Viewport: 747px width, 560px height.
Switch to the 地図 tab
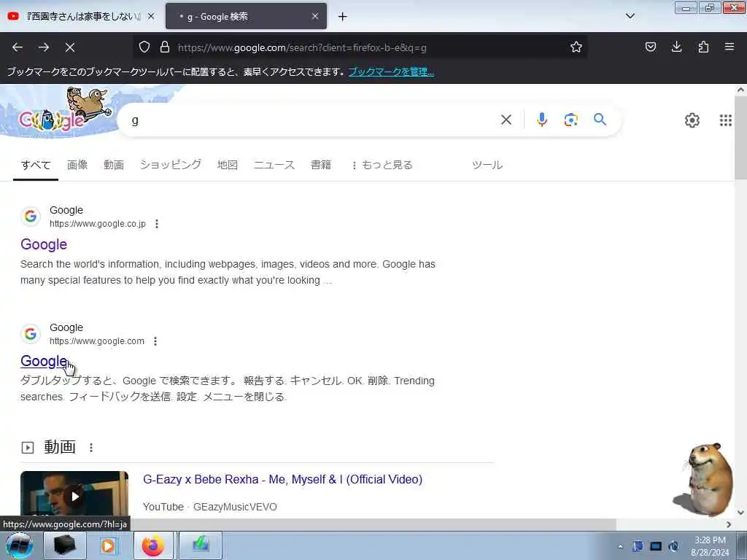228,165
